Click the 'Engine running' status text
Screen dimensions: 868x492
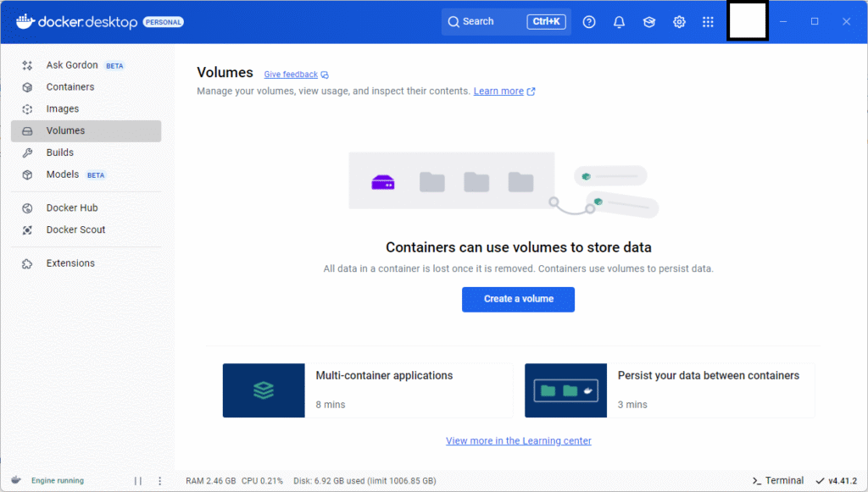pos(58,480)
